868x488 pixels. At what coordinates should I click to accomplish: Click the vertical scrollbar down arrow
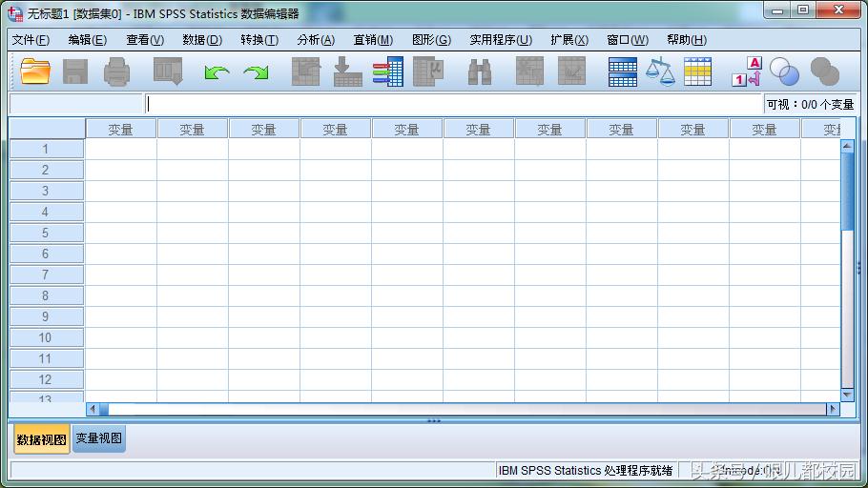(x=847, y=395)
